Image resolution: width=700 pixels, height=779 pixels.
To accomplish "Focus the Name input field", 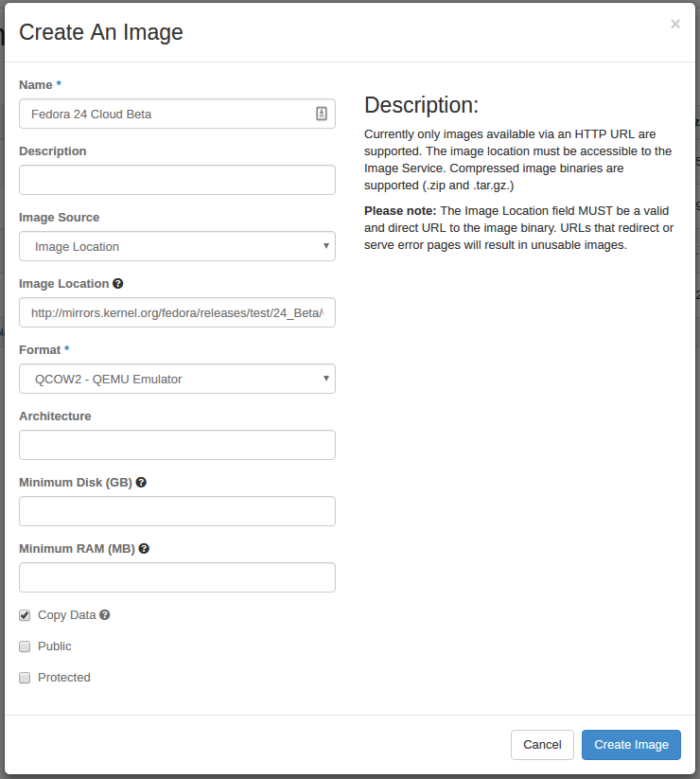I will point(166,114).
